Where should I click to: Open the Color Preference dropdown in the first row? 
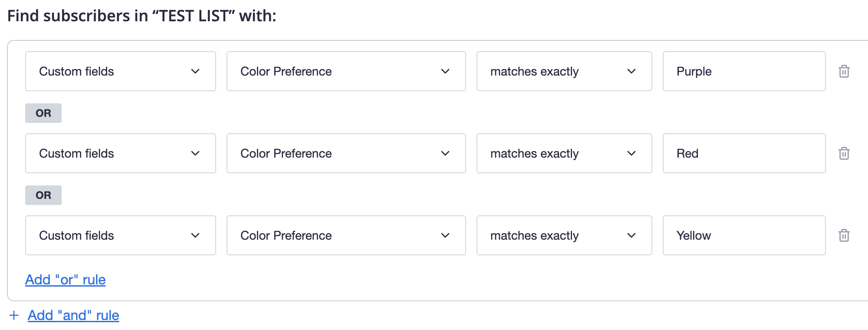pyautogui.click(x=345, y=71)
